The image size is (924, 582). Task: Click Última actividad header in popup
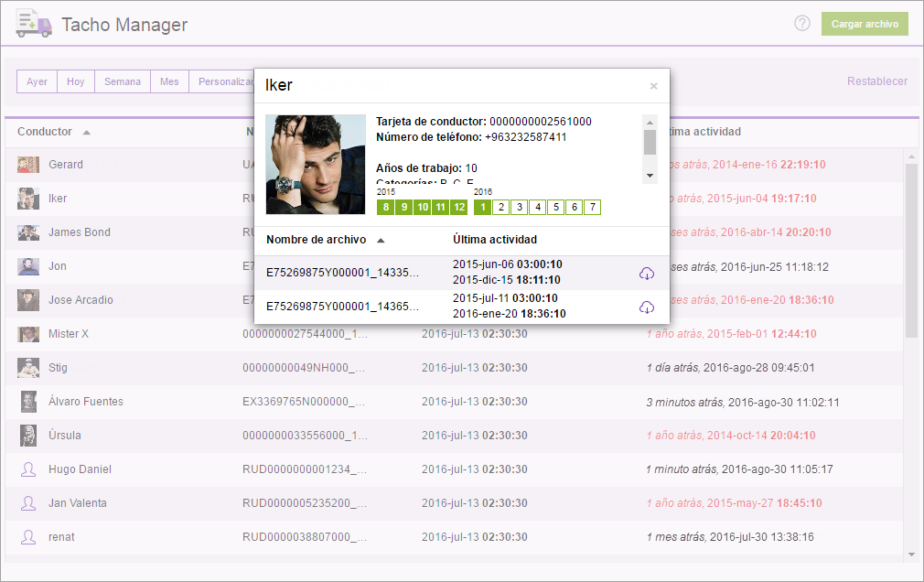494,240
